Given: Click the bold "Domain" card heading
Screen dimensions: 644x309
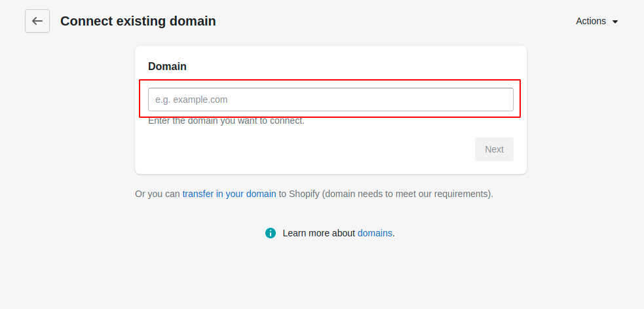Looking at the screenshot, I should coord(167,67).
